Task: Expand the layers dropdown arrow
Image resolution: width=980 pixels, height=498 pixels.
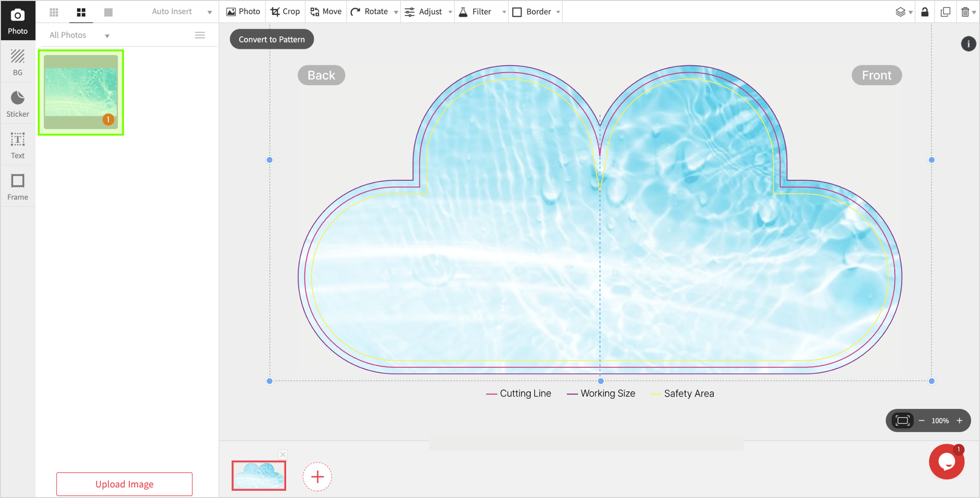Action: 910,13
